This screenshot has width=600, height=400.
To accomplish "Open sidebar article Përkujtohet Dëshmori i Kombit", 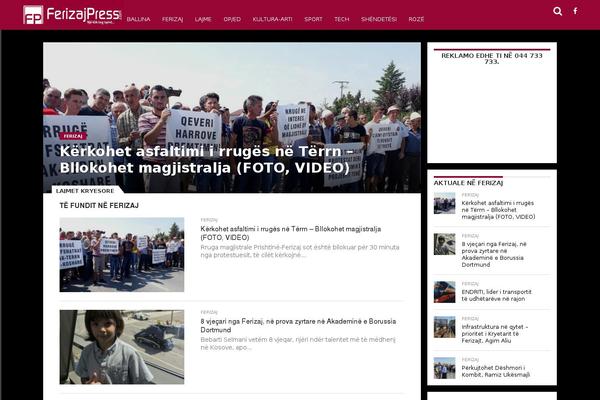I will click(x=496, y=371).
